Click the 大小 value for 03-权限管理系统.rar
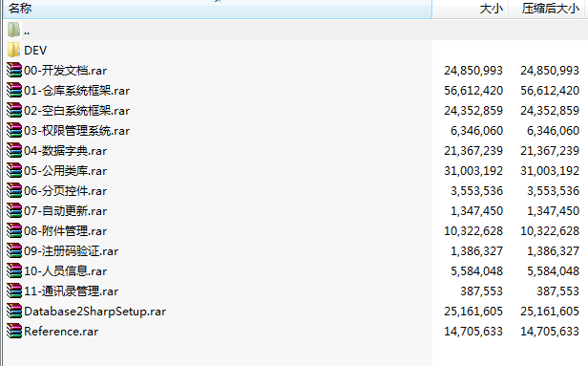Image resolution: width=588 pixels, height=366 pixels. pyautogui.click(x=476, y=131)
